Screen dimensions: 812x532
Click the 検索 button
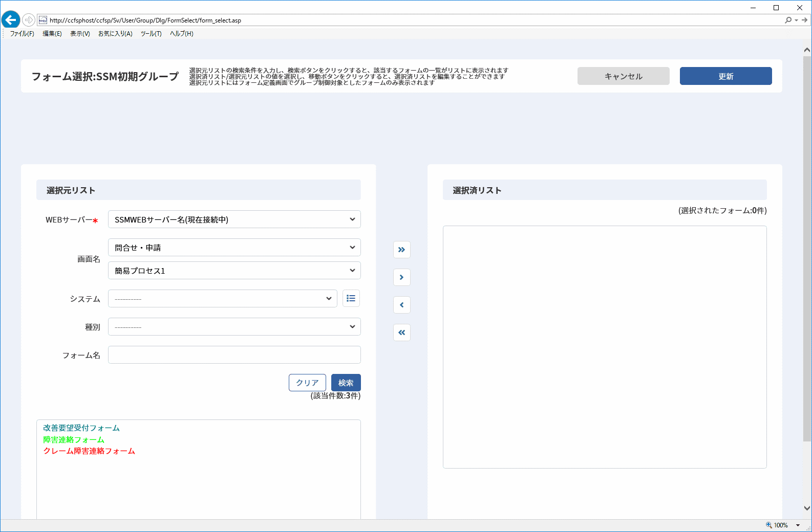pyautogui.click(x=346, y=383)
